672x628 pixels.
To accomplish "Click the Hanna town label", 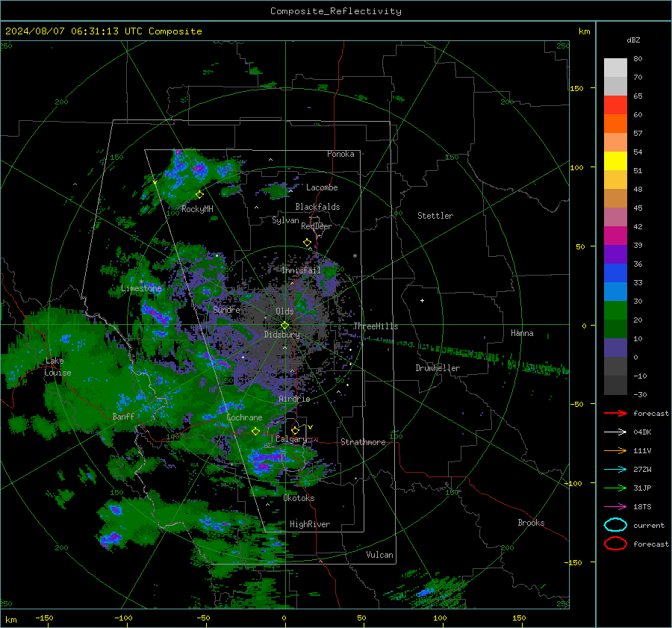I will coord(522,333).
